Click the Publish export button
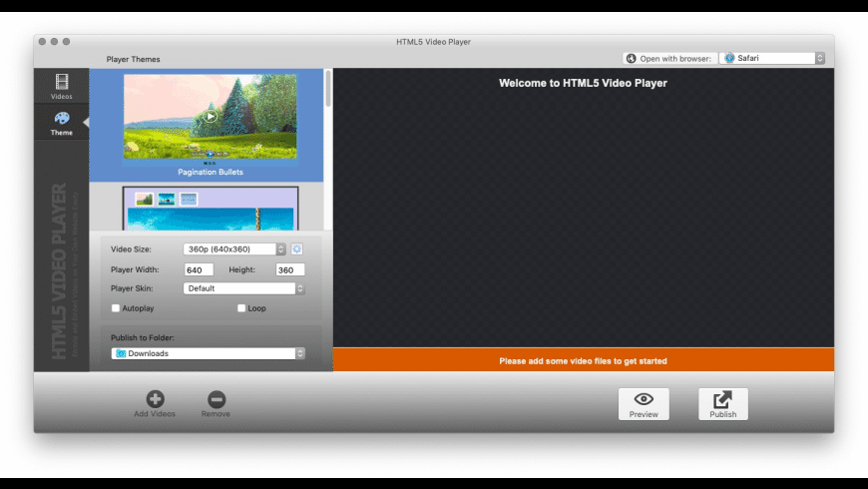Viewport: 868px width, 489px height. pos(723,404)
